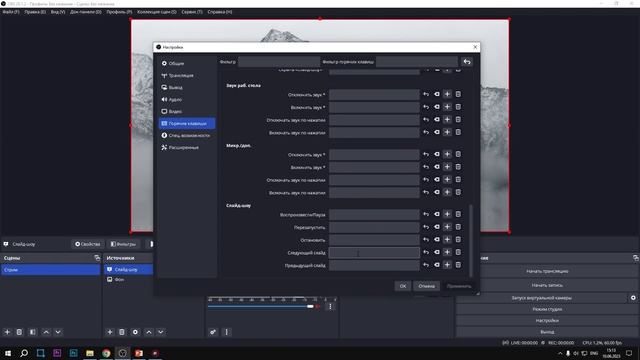Show hidden system tray icons
Viewport: 640px width, 360px height.
[560, 353]
